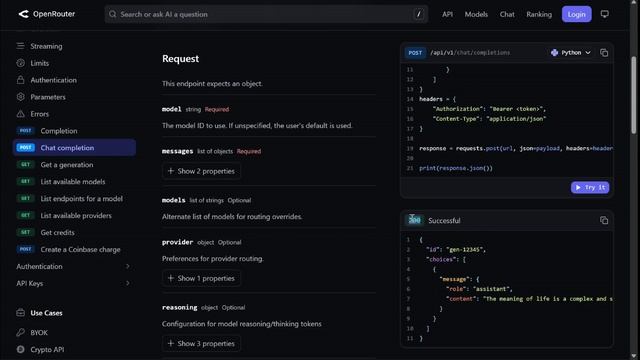Screen dimensions: 640x360
Task: Click the models parameter name
Action: point(173,200)
